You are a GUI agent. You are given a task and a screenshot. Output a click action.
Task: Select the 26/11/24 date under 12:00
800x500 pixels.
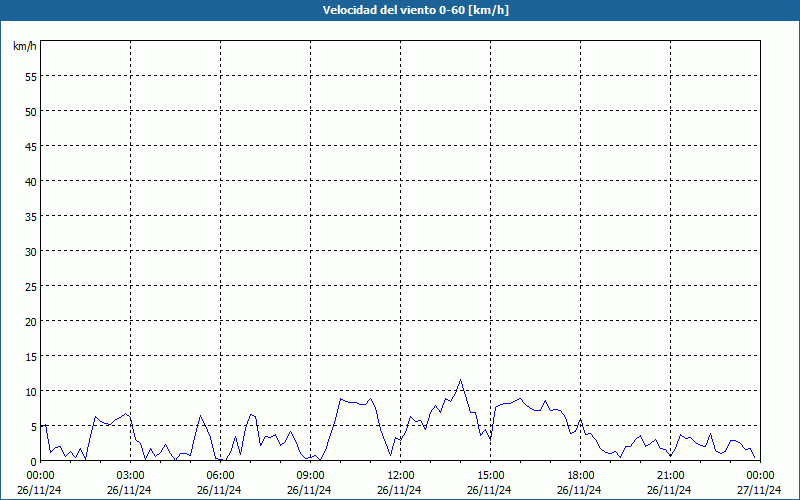[x=399, y=490]
